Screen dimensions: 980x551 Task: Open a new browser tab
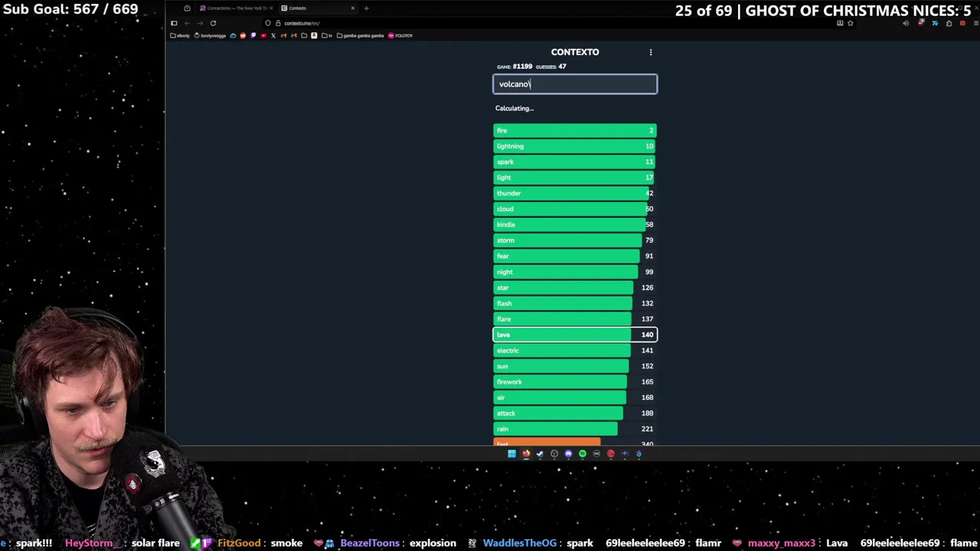tap(366, 8)
